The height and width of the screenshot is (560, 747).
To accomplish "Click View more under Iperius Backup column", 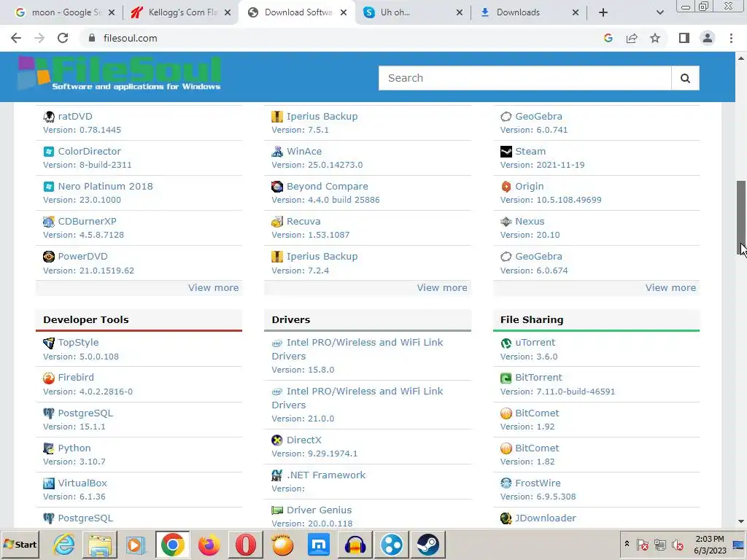I will click(442, 287).
